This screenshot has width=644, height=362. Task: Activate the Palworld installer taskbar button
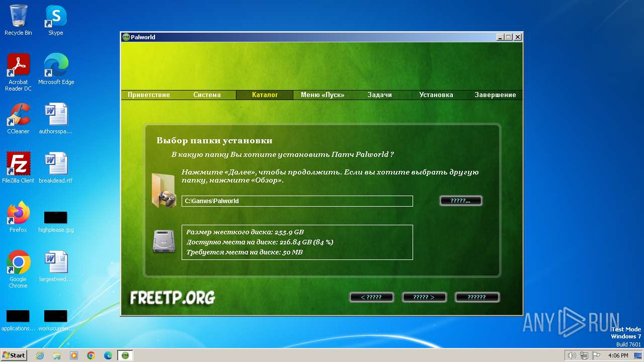tap(125, 355)
